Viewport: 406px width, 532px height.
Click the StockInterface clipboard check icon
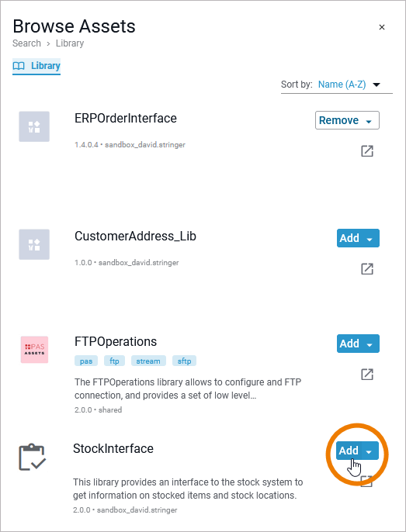coord(32,457)
